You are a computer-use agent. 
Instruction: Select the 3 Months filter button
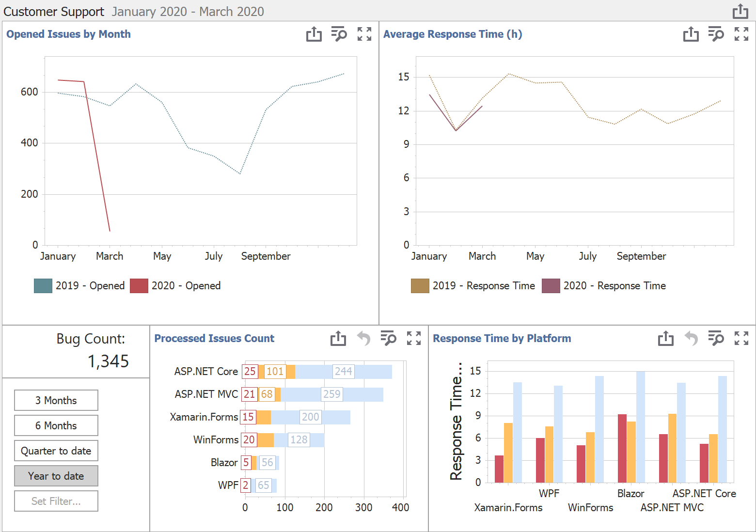(x=56, y=400)
